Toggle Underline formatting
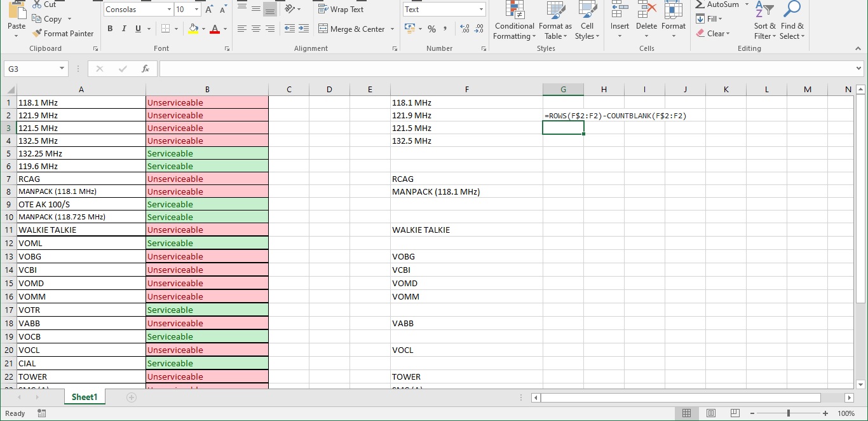 (x=137, y=29)
